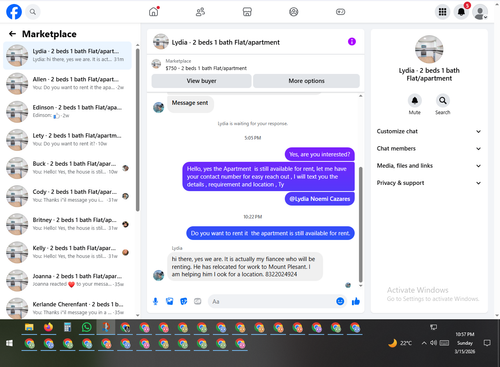
Task: Click the listing title in chat header
Action: [x=226, y=42]
